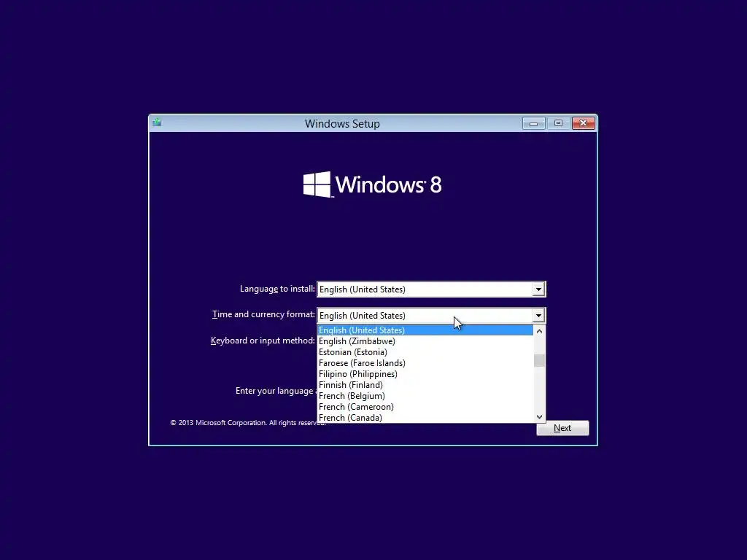Click the list scrollbar up arrow
The width and height of the screenshot is (747, 560).
(x=539, y=331)
